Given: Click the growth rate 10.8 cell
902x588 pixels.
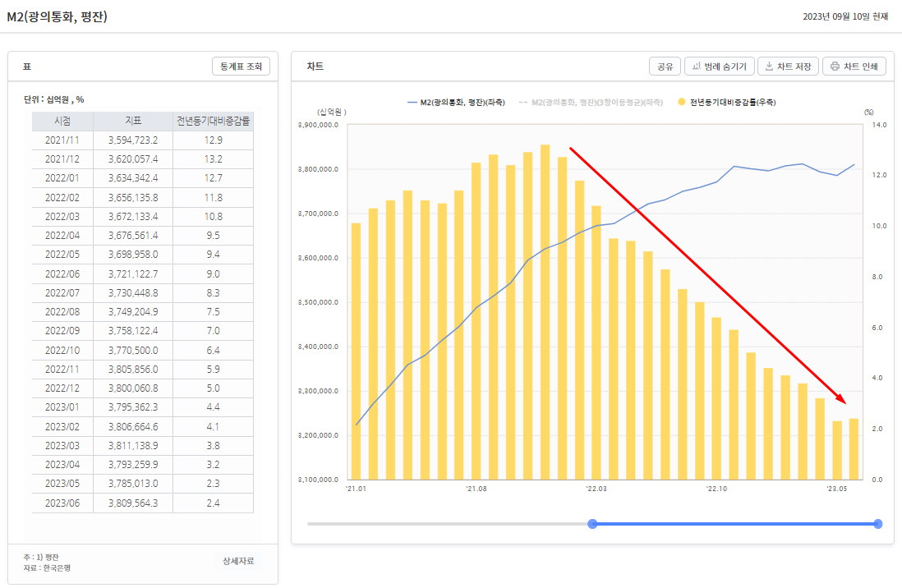Looking at the screenshot, I should [x=213, y=216].
